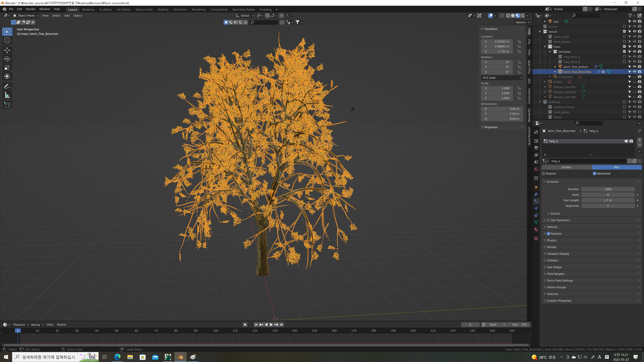Hide birch_Tree_bottom with its eye icon

634,67
